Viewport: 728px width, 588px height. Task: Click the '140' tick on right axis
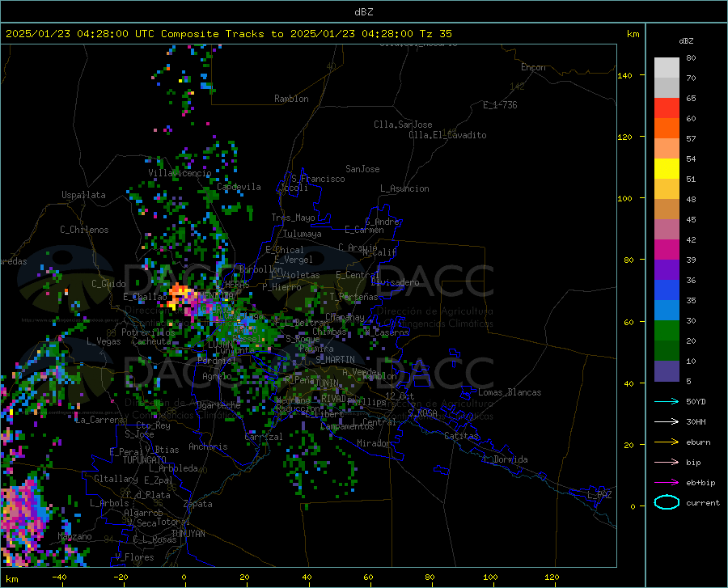[624, 75]
